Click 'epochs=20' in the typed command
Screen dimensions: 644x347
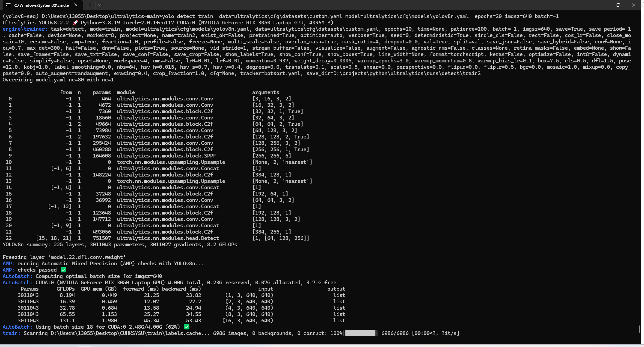coord(488,16)
